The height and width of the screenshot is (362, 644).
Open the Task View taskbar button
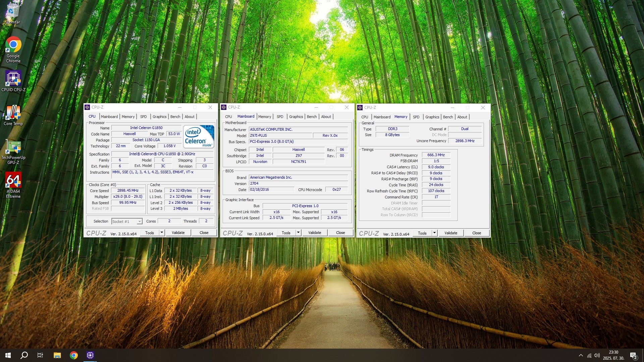40,355
